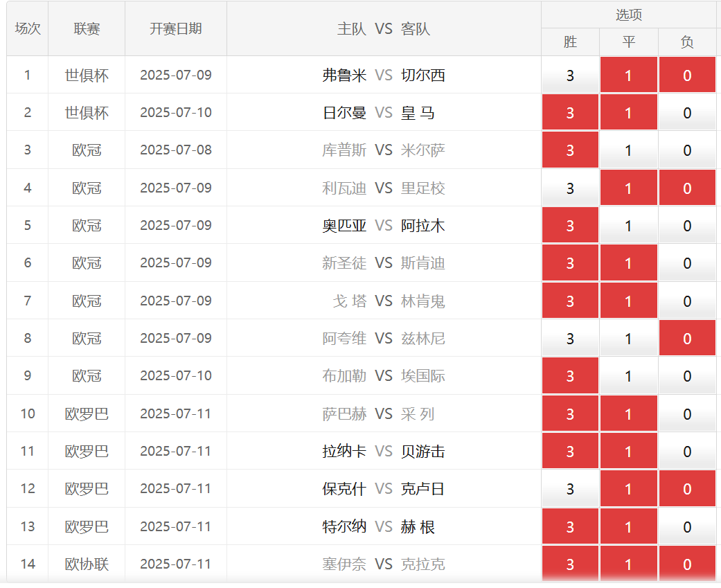Click the 场次 column header
721x588 pixels.
pos(28,28)
